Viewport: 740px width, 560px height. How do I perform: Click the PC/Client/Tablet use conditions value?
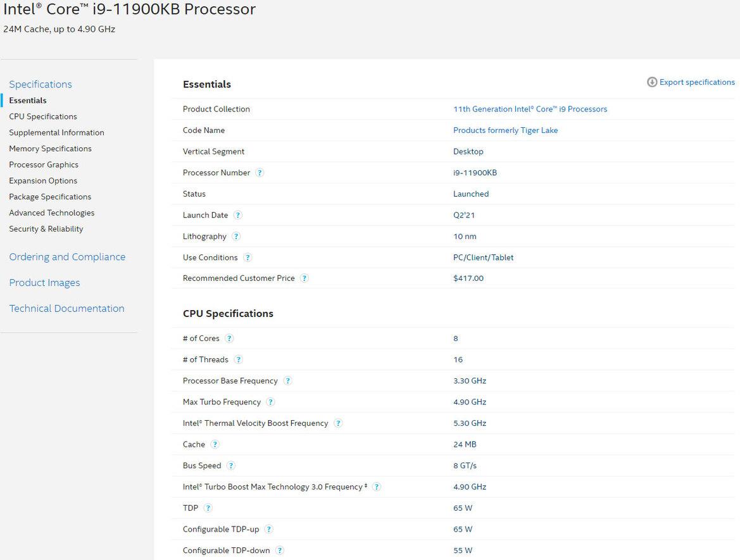483,258
